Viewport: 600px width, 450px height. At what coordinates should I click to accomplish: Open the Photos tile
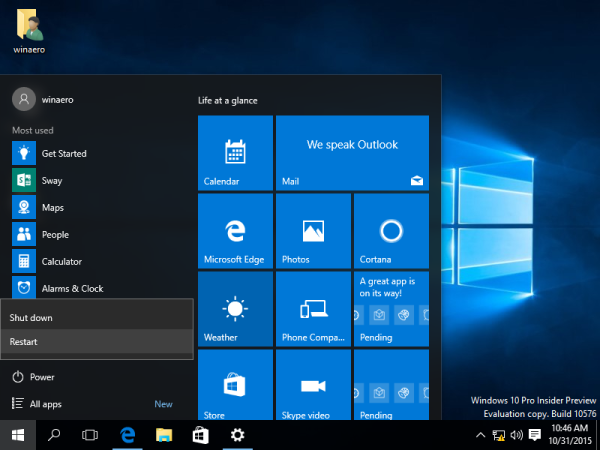[x=313, y=231]
